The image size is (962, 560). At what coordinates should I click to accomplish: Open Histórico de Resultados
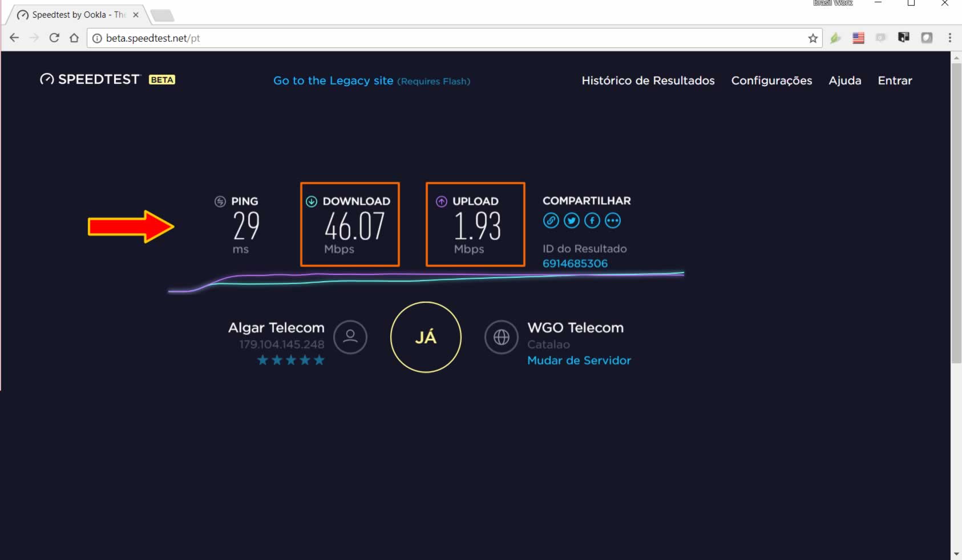click(x=648, y=80)
